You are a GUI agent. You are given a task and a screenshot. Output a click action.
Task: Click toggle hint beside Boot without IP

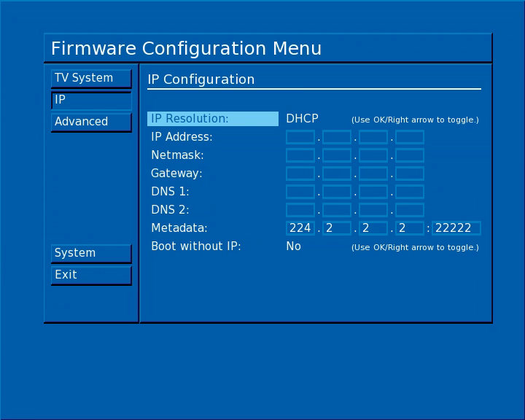415,247
